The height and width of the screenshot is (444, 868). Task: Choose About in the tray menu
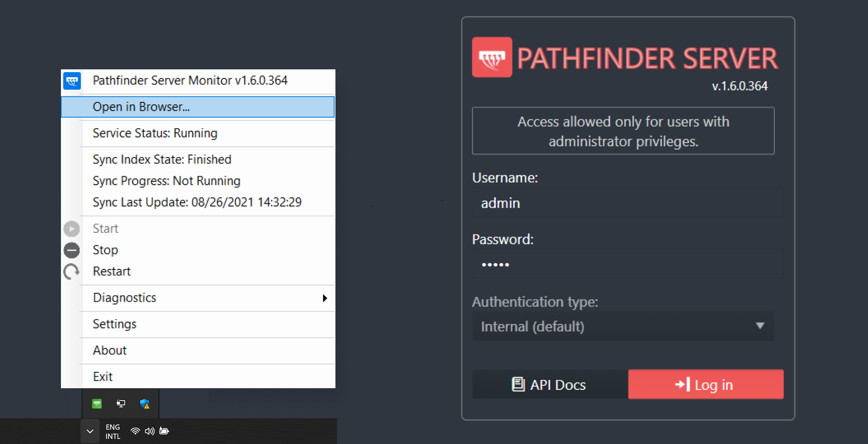coord(110,350)
